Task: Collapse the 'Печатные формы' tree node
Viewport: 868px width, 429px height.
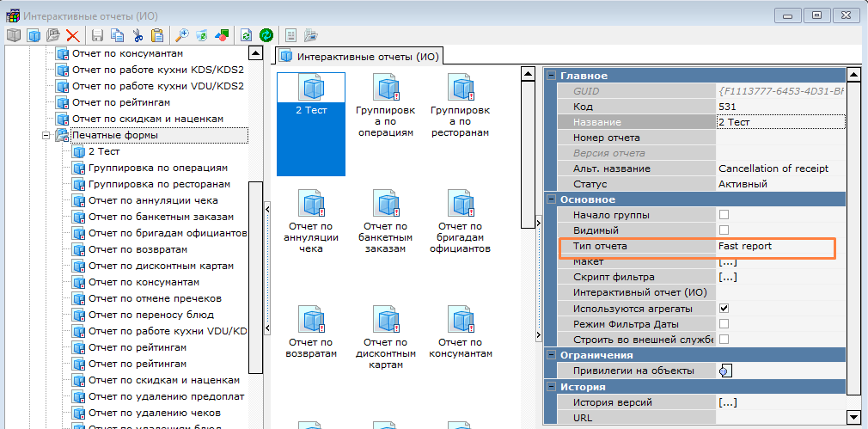Action: [x=46, y=135]
